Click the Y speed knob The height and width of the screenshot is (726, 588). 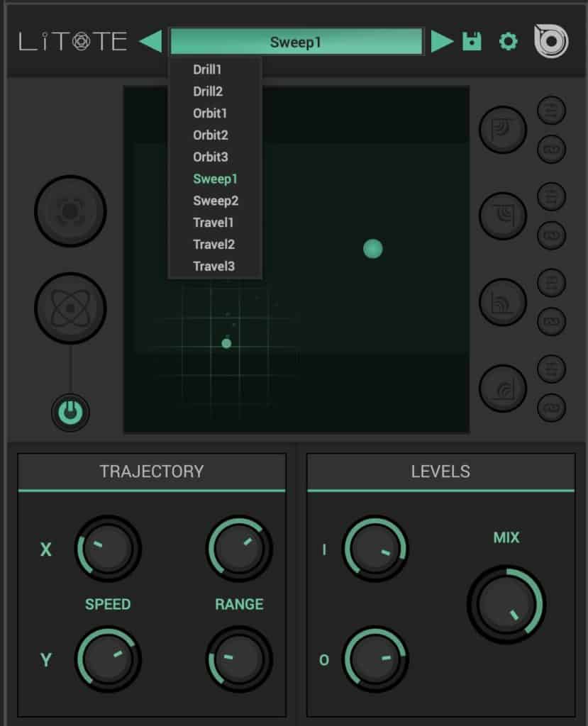[x=108, y=659]
